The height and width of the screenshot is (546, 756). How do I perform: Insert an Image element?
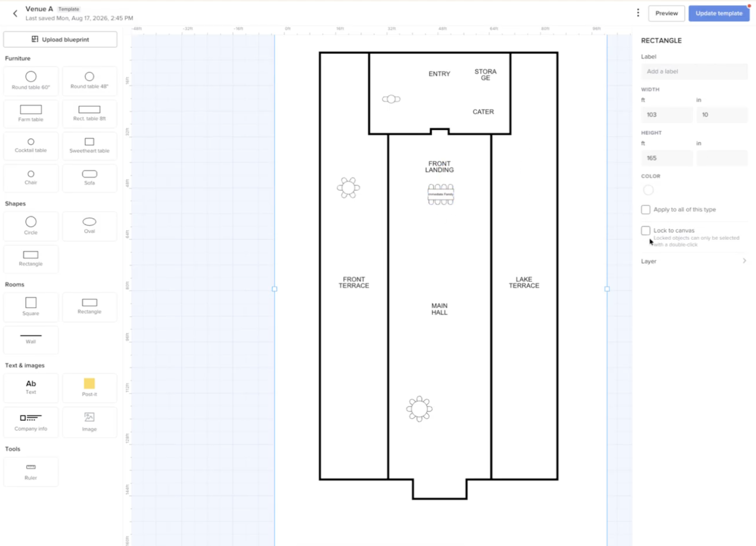tap(89, 423)
